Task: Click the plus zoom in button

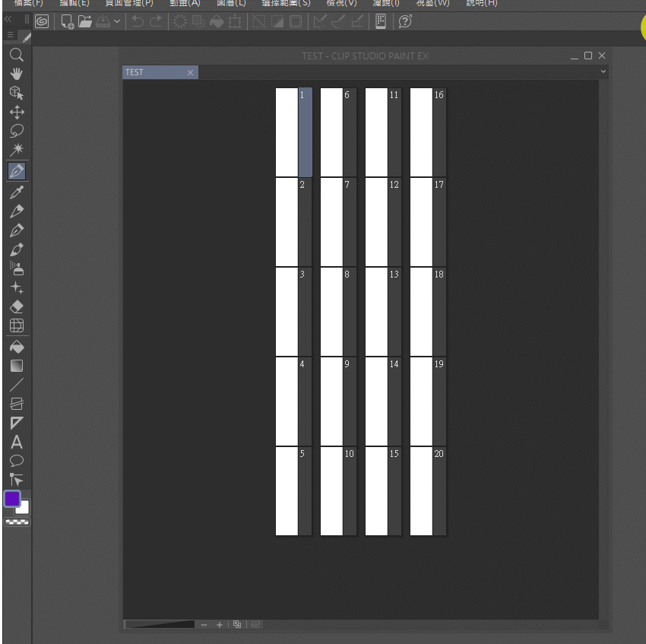Action: tap(220, 625)
